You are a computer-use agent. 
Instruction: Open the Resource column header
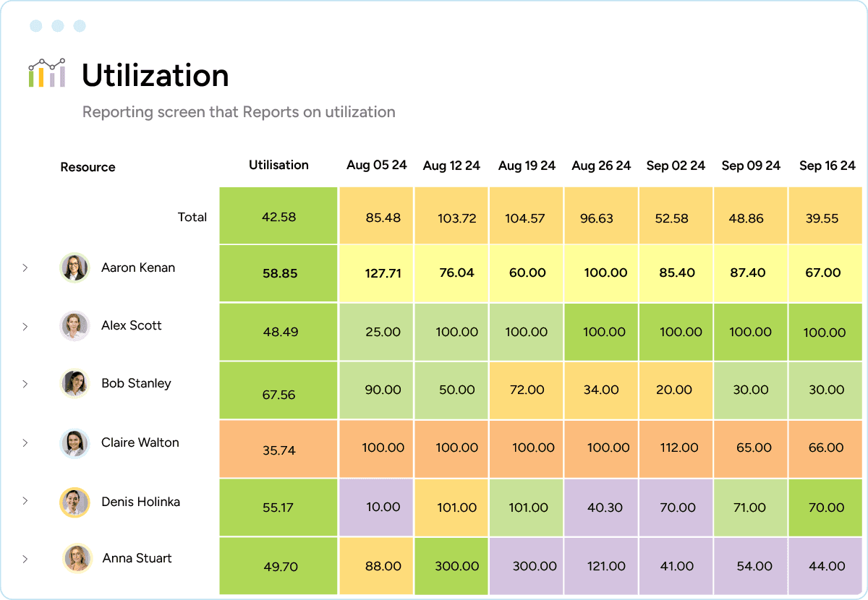pos(88,167)
